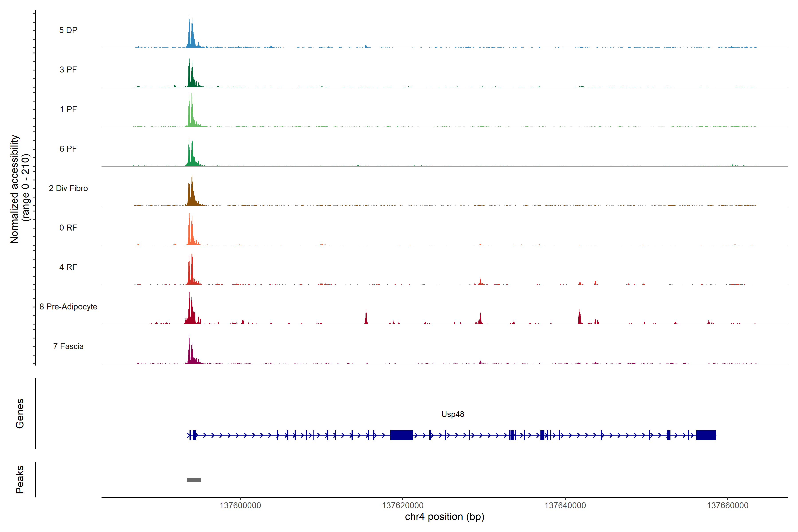Click the 1 PF track label

(x=68, y=109)
